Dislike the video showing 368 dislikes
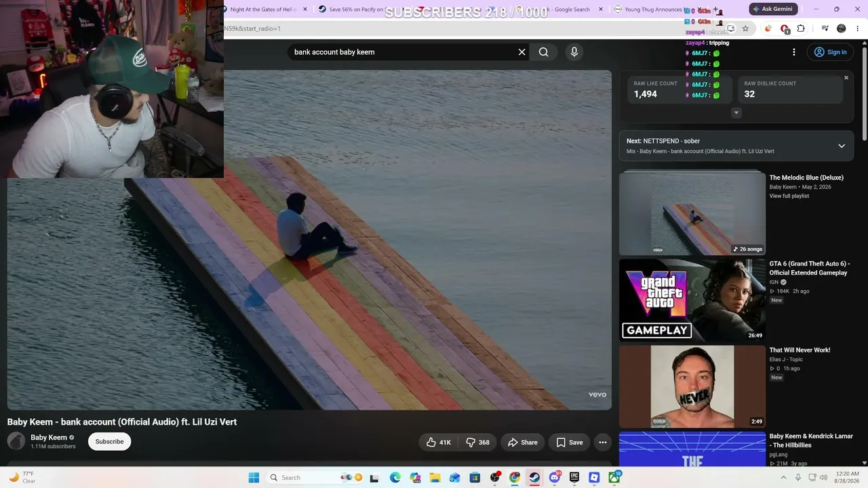 click(478, 442)
